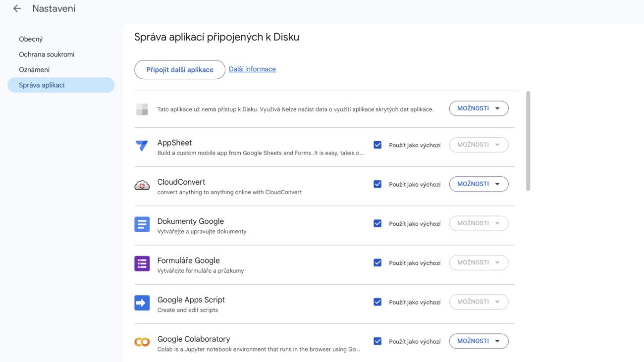Uncheck Použít jako výchozí for CloudConvert
This screenshot has width=644, height=362.
tap(377, 184)
